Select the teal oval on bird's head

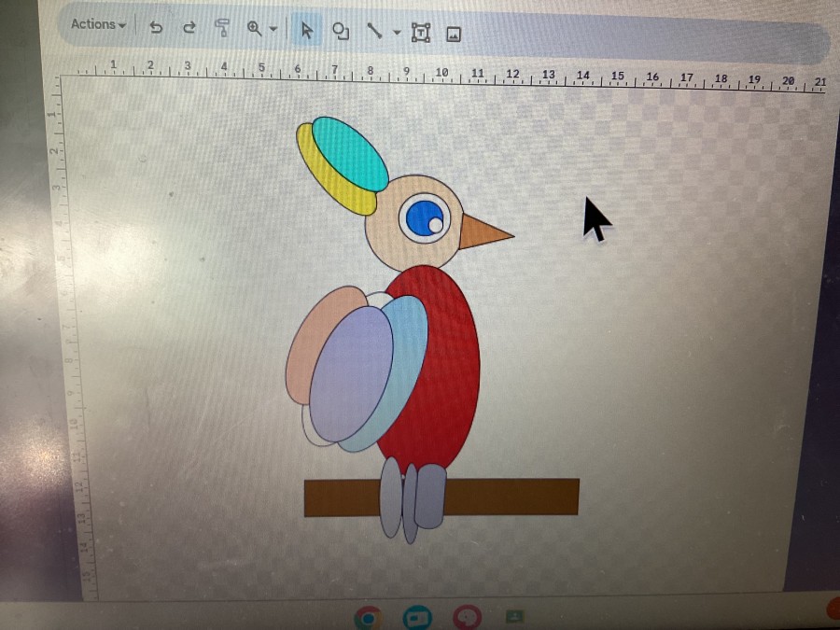[350, 151]
